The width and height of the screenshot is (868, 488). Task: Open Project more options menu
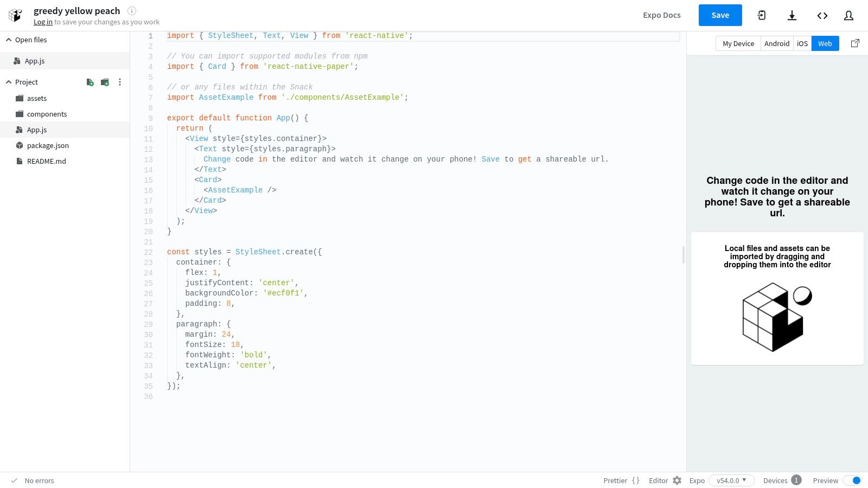pos(120,82)
